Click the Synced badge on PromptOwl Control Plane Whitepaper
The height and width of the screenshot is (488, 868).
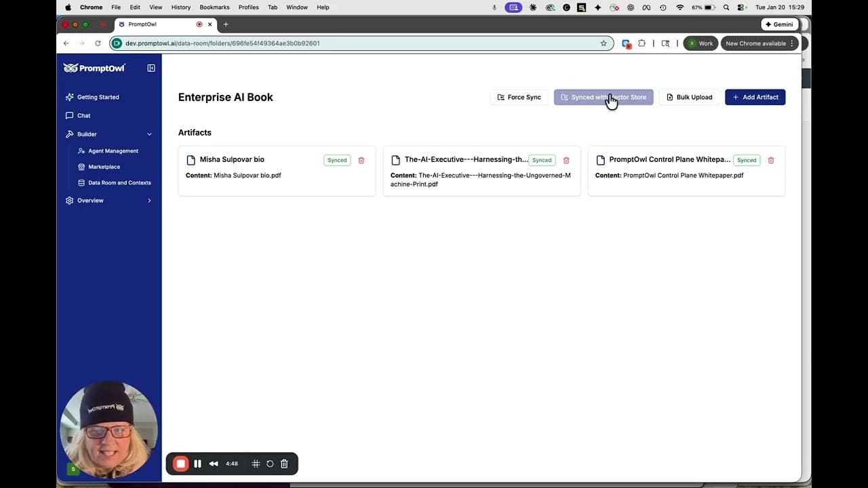(x=747, y=160)
